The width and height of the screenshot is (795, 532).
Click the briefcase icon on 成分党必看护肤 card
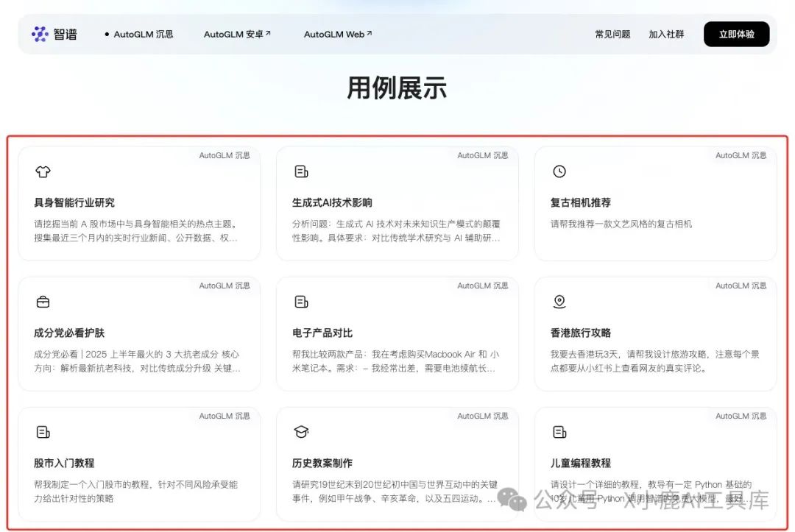pos(43,302)
